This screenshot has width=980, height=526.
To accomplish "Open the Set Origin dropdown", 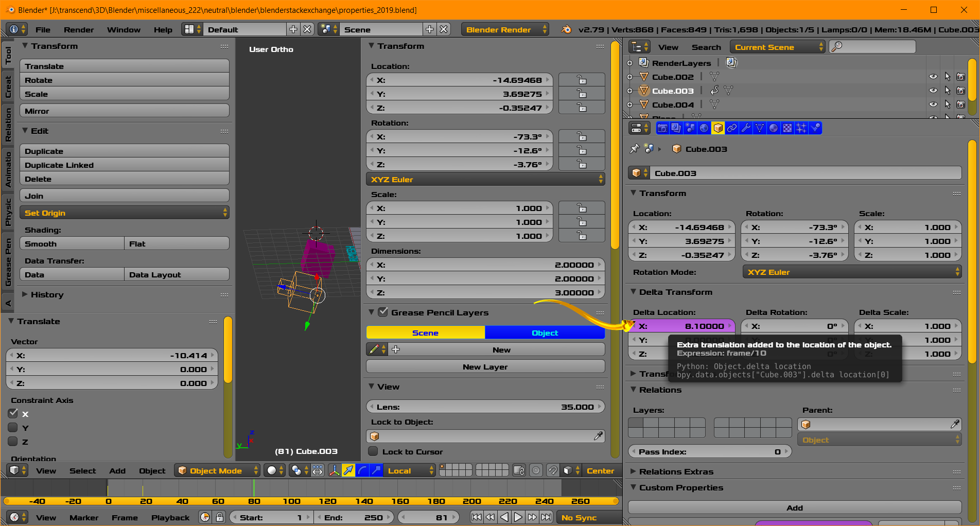I will [x=124, y=213].
